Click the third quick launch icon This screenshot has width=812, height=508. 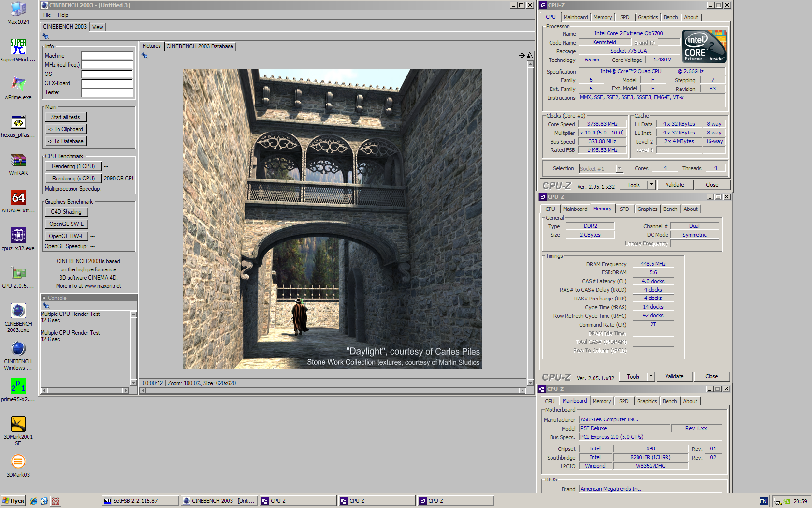(56, 501)
